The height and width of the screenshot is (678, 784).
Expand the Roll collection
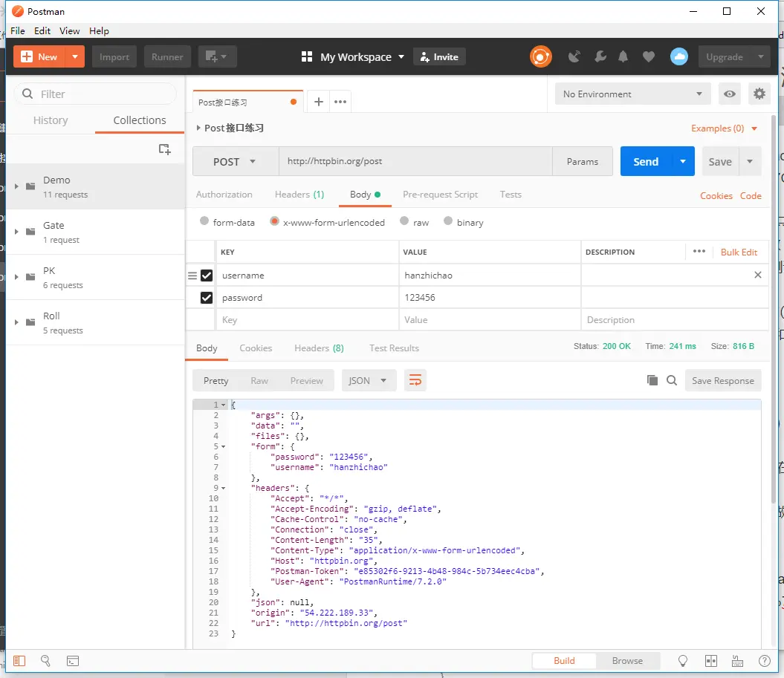[16, 322]
